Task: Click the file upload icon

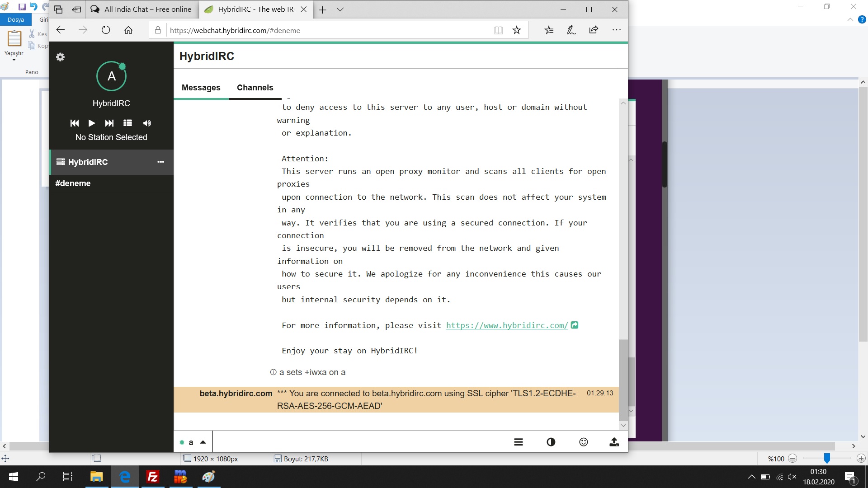Action: [614, 442]
